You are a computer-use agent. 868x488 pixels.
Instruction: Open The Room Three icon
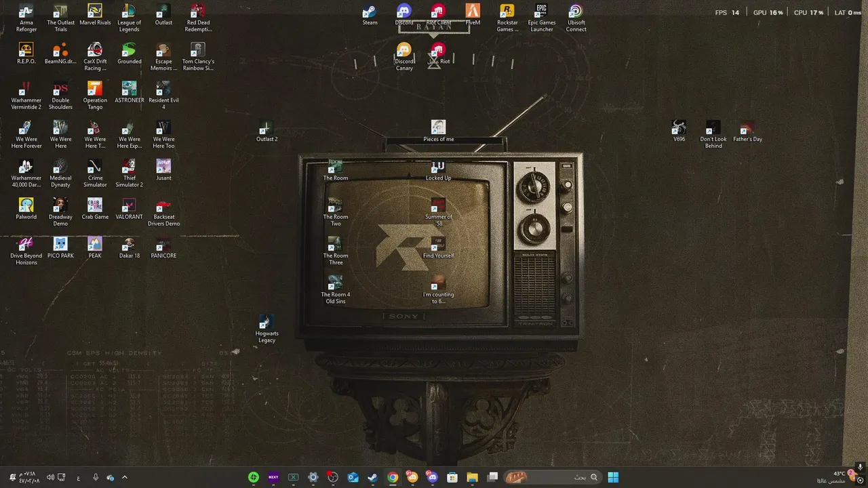pyautogui.click(x=336, y=251)
